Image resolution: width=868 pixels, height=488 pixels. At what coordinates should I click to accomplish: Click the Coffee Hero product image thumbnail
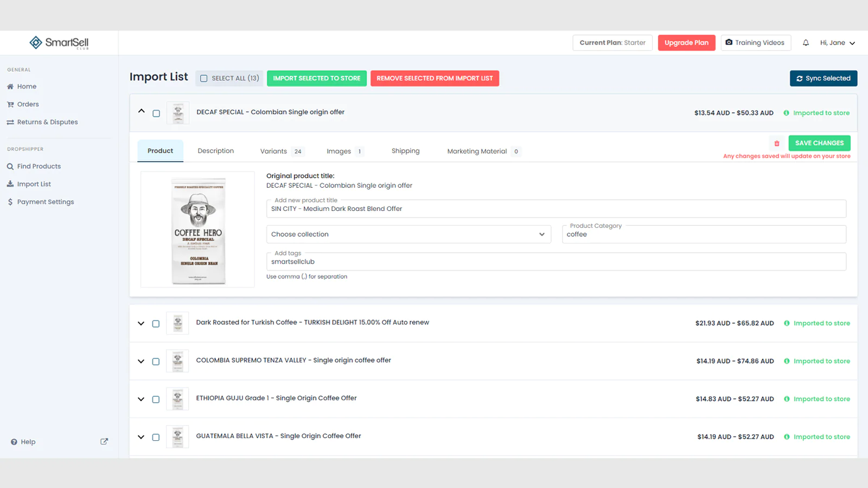click(x=198, y=229)
